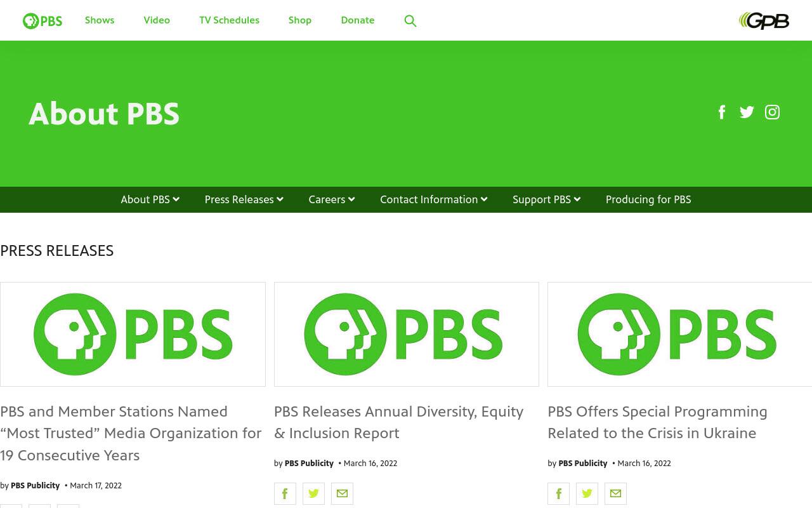812x508 pixels.
Task: Click the Diversity report thumbnail image
Action: (x=407, y=334)
